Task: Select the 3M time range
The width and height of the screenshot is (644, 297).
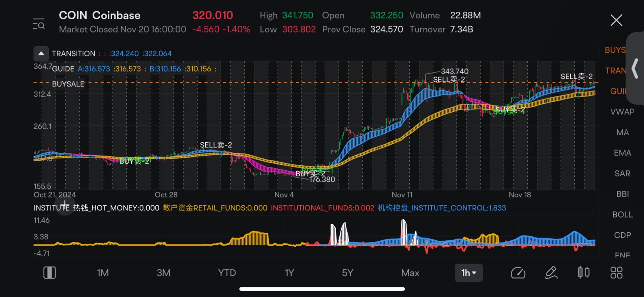Action: point(163,273)
